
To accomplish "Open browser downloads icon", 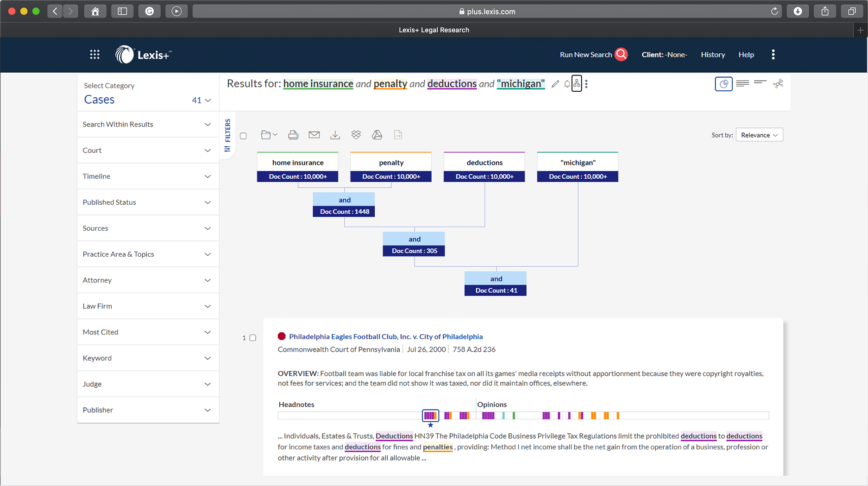I will 798,11.
